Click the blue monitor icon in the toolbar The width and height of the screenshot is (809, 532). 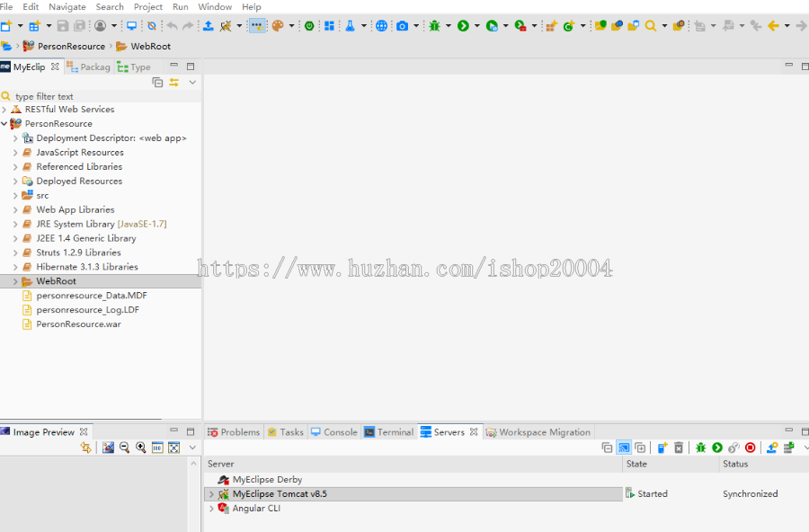[x=132, y=26]
